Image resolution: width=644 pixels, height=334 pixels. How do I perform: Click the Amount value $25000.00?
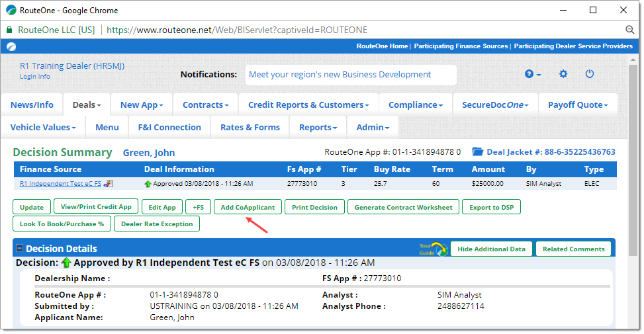[x=488, y=184]
